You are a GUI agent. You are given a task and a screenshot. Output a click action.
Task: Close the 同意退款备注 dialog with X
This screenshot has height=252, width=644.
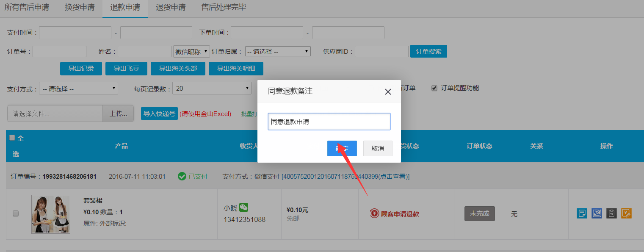(x=387, y=92)
